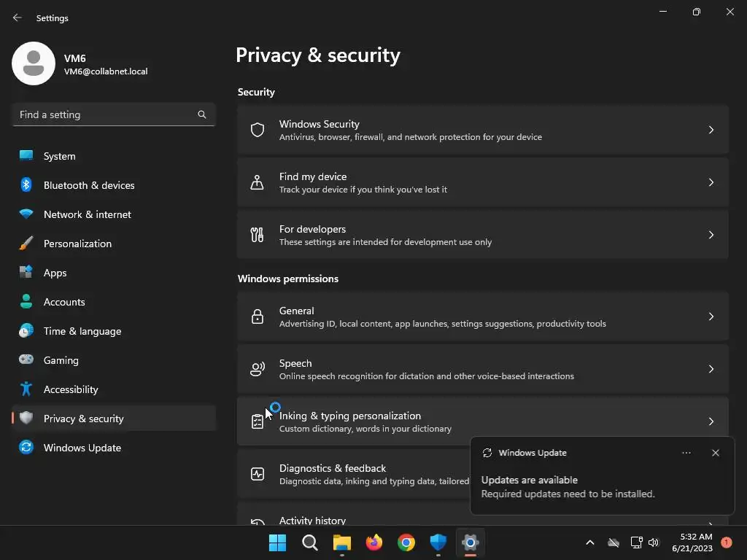Launch Google Chrome from the taskbar
This screenshot has height=560, width=747.
point(406,542)
